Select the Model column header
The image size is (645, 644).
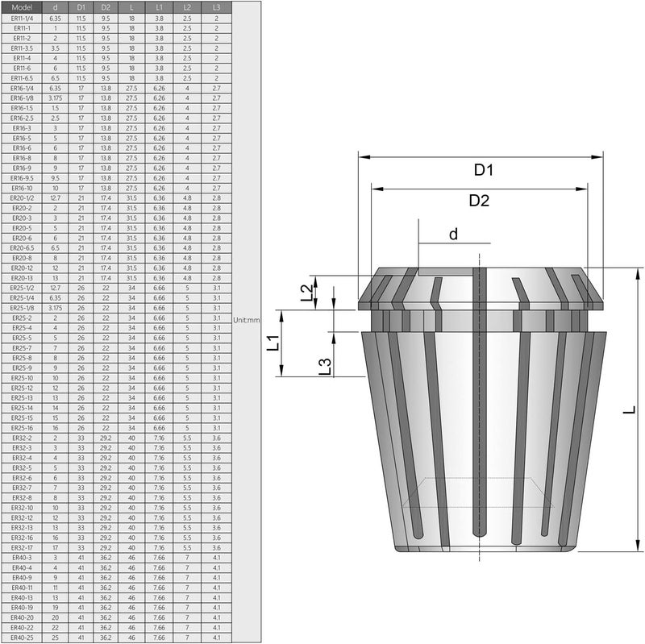[x=23, y=6]
